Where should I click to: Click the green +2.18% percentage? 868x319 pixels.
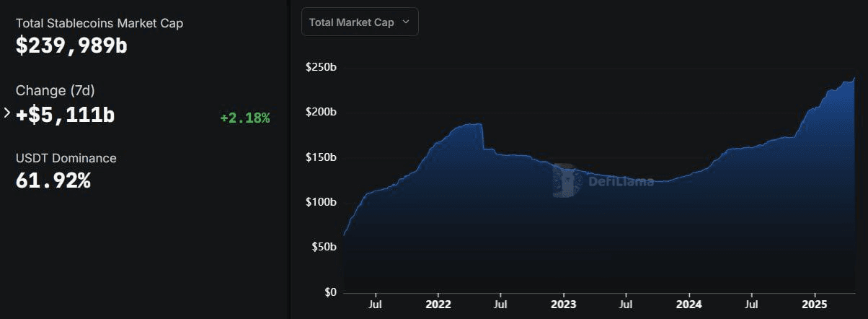245,118
